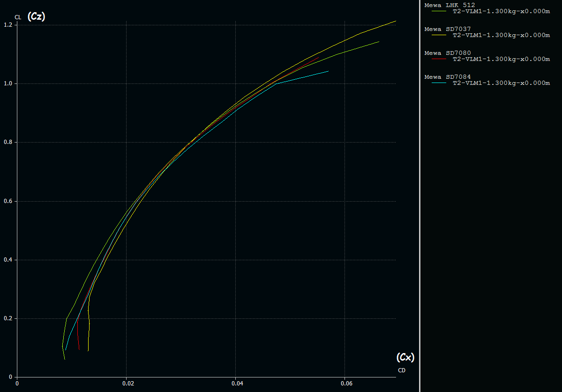Click the divider between graph and legend

(x=420, y=196)
